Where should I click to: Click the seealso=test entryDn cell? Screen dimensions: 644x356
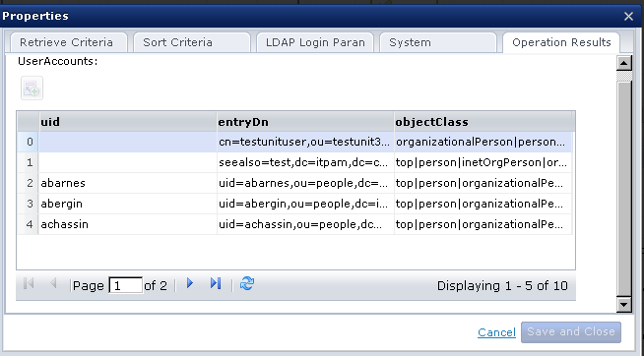(305, 162)
